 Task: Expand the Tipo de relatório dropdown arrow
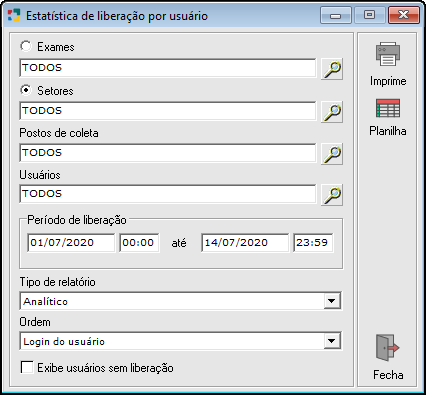(x=332, y=301)
